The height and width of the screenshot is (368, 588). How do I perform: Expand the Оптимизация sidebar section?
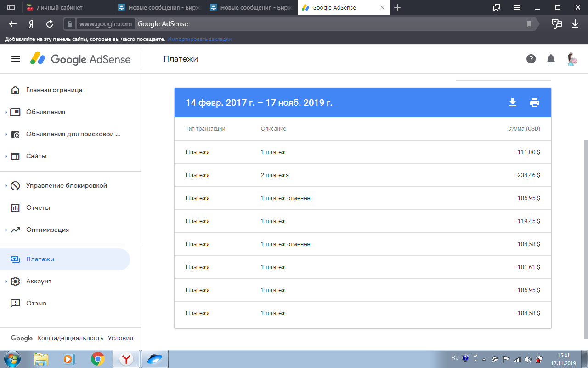[6, 230]
